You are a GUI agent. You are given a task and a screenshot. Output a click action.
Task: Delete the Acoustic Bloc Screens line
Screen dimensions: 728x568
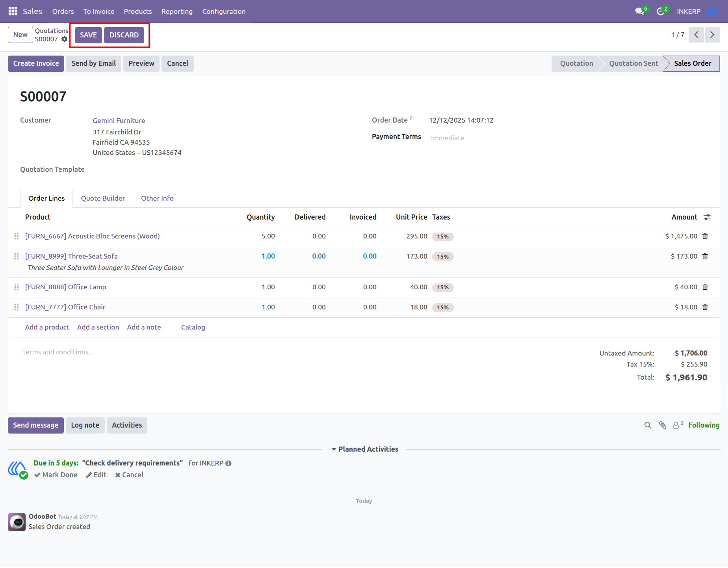click(705, 236)
